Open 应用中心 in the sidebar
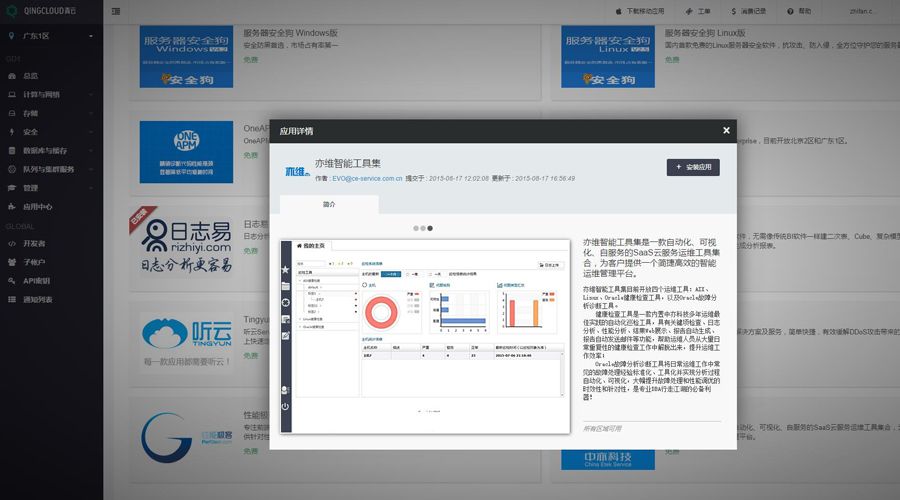 (37, 207)
